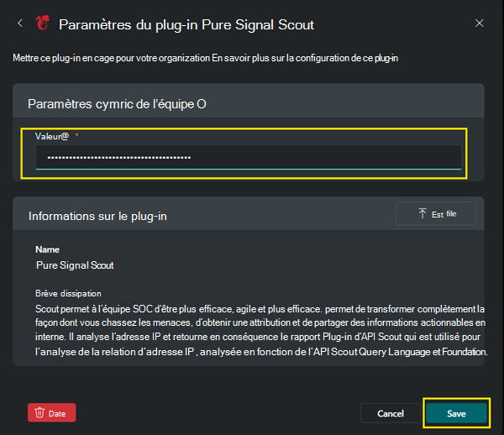Click the 'Est file' upload button
This screenshot has height=435, width=504.
pyautogui.click(x=436, y=213)
